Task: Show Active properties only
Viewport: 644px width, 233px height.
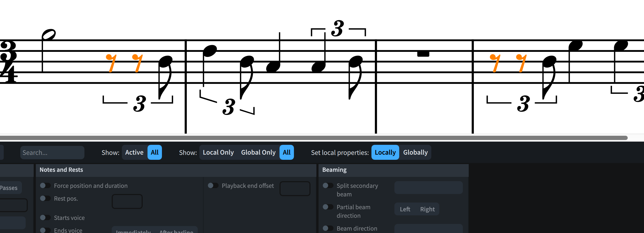Action: click(134, 152)
